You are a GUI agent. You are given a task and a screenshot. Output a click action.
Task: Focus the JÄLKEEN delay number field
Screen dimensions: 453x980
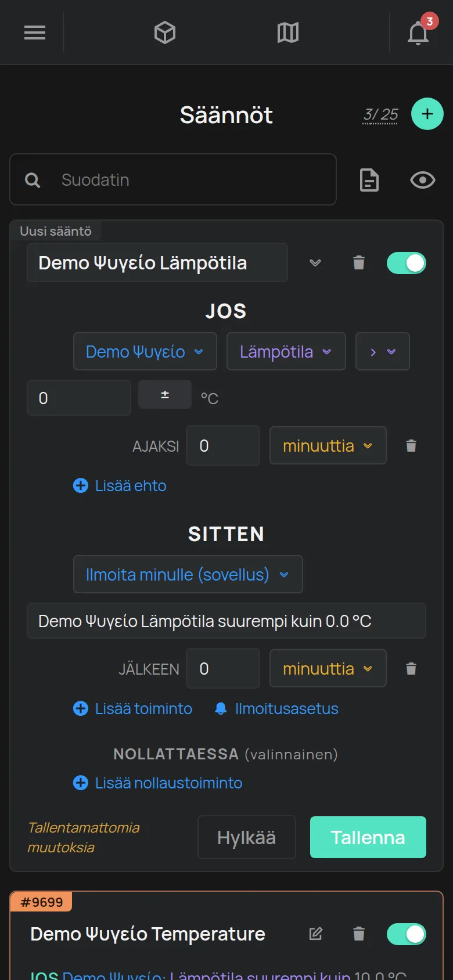(223, 668)
